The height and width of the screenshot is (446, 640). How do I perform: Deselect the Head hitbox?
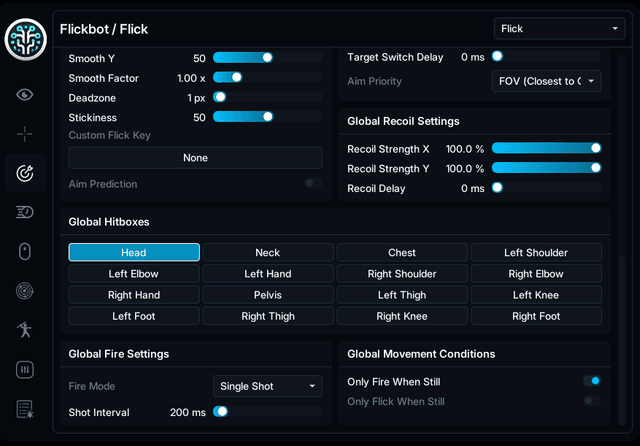134,253
